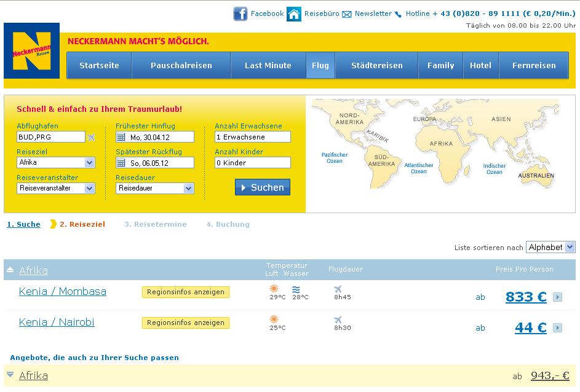Viewport: 580px width, 392px height.
Task: Show Regionsinfos for Kenia / Nairobi
Action: [186, 323]
